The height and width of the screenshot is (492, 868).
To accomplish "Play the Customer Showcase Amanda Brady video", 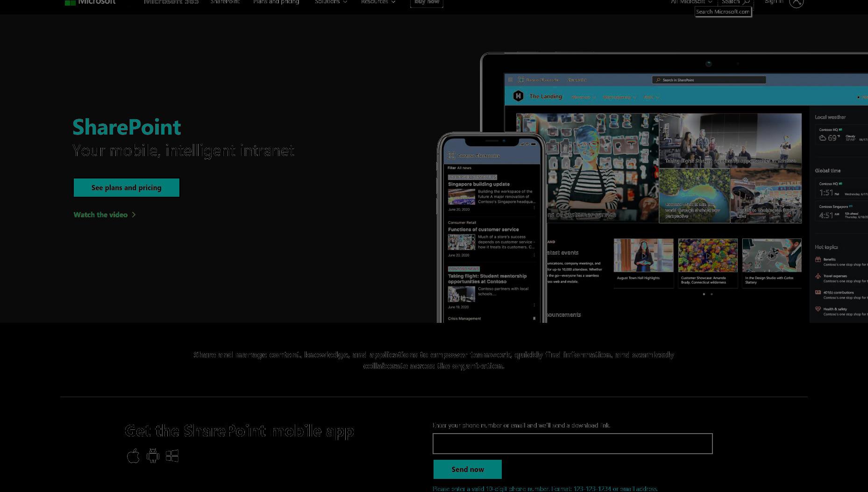I will tap(708, 256).
